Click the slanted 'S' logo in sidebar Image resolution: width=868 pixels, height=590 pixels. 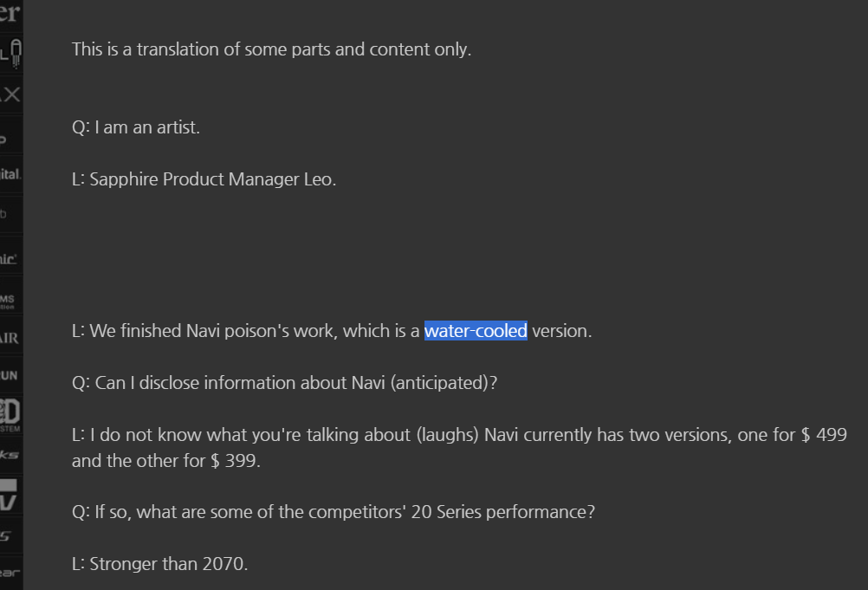tap(7, 536)
